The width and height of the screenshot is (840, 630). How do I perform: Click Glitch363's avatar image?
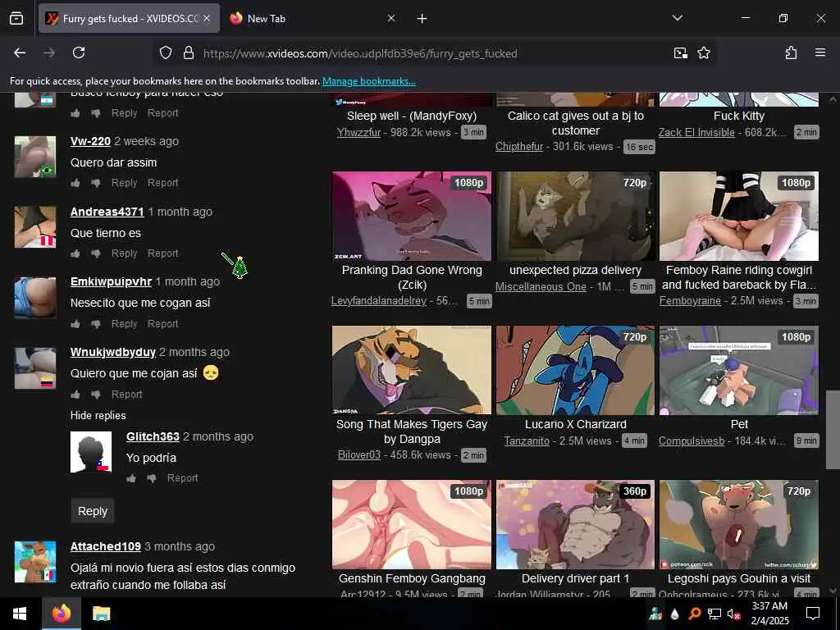[91, 452]
